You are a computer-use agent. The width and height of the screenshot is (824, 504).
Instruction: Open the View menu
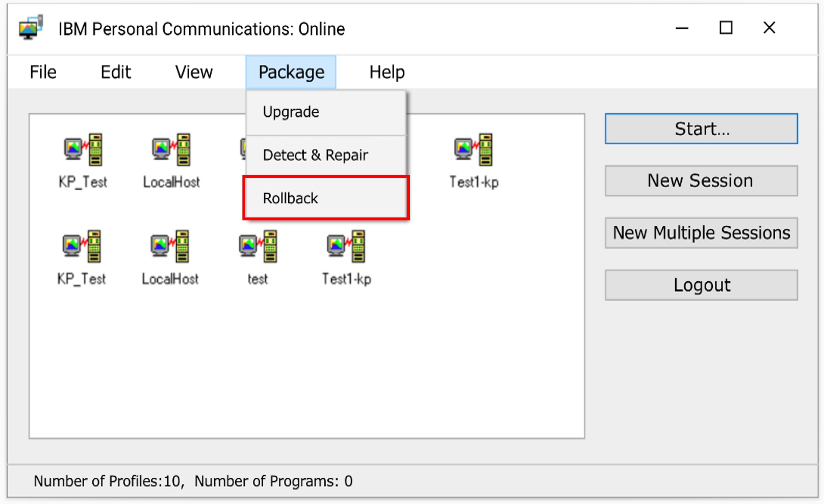(194, 72)
